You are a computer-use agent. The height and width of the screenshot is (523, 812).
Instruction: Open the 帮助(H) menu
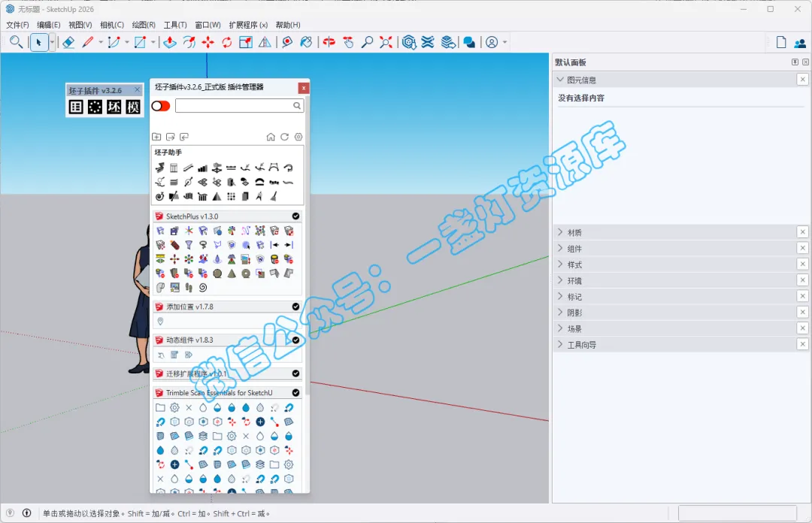tap(288, 25)
